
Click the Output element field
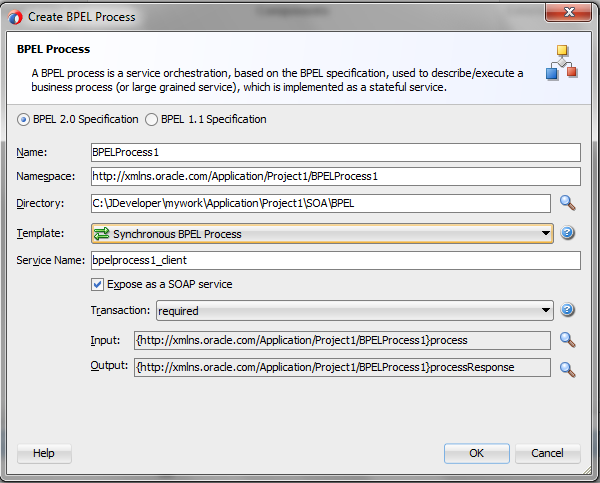(342, 367)
